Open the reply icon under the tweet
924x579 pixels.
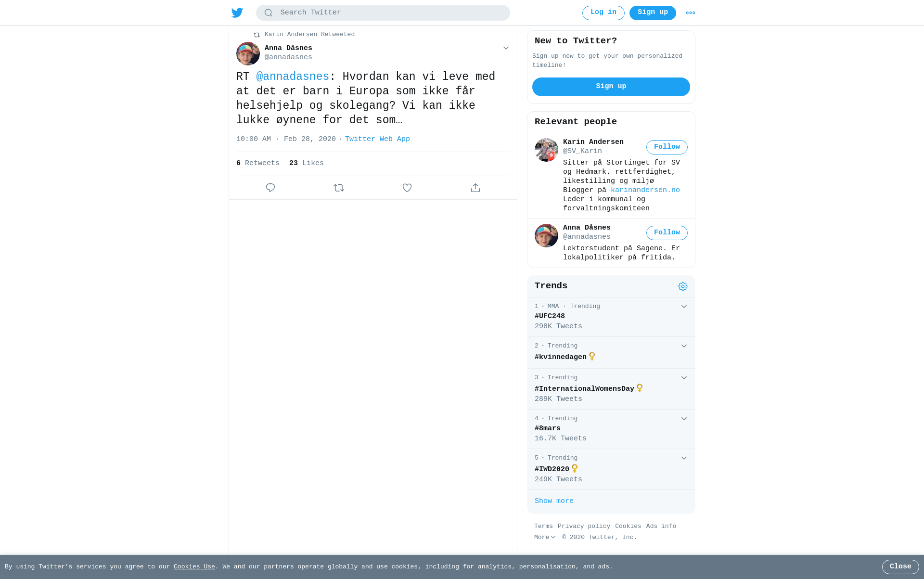coord(270,188)
